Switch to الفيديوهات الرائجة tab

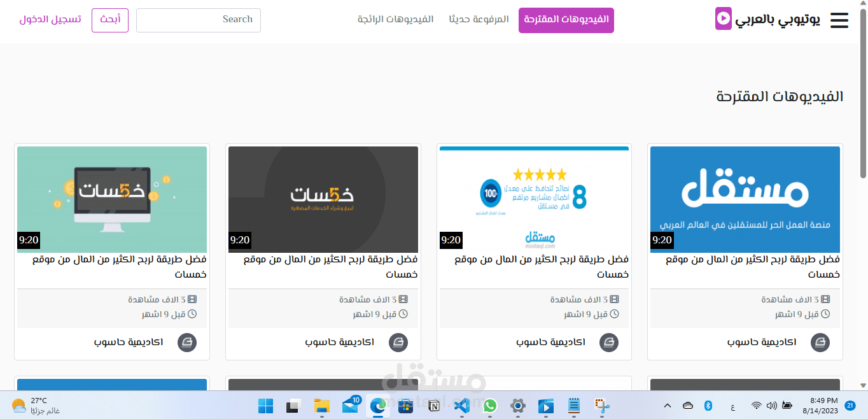pos(395,20)
